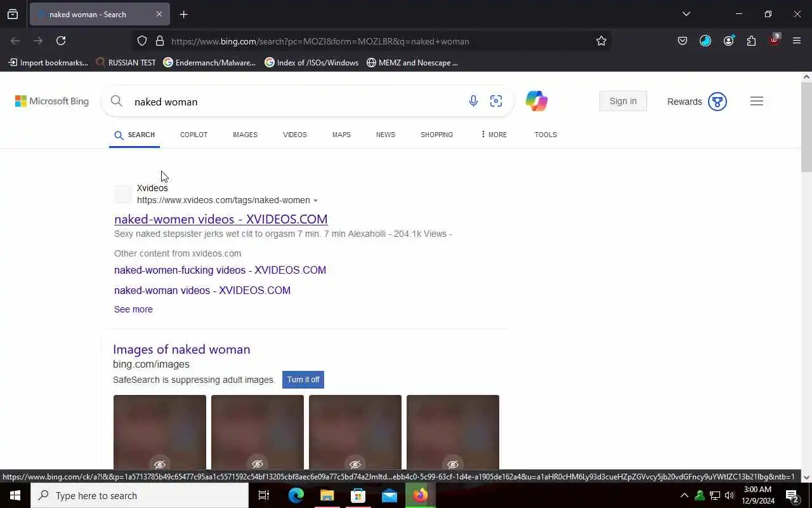This screenshot has width=812, height=508.
Task: Go to Microsoft Bing home logo
Action: coord(52,101)
